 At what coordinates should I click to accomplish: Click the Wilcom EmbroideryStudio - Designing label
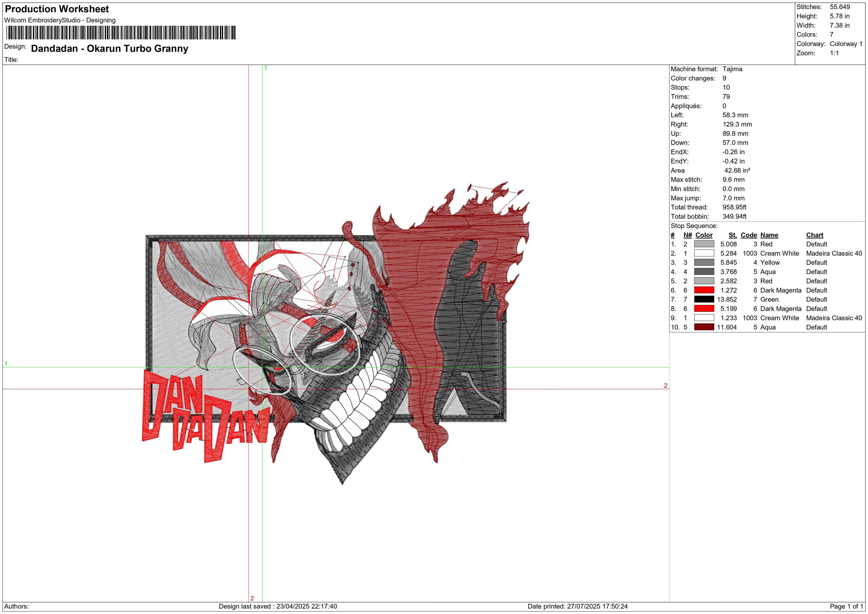click(x=60, y=21)
